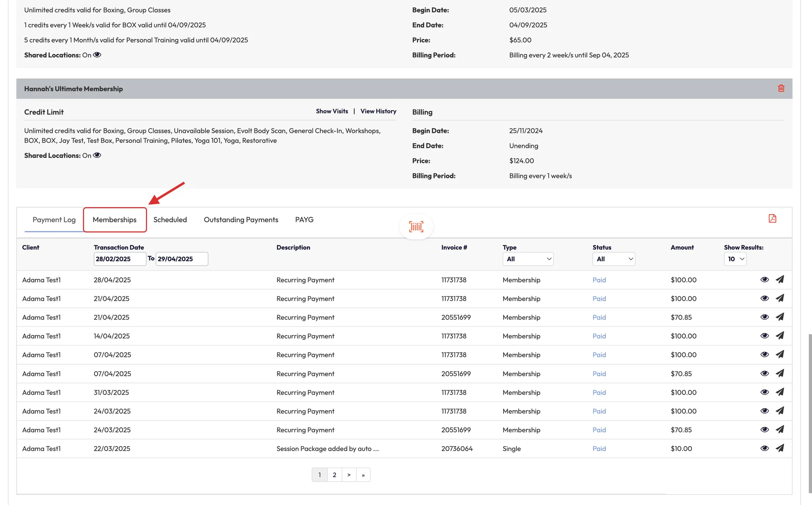812x505 pixels.
Task: Open the Status filter dropdown
Action: (x=613, y=259)
